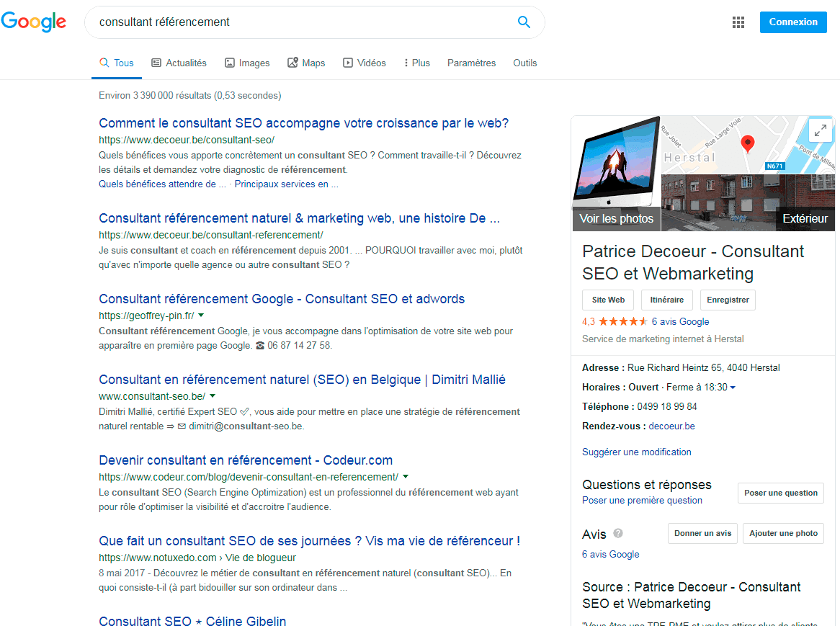Expand opening hours dropdown arrow
840x626 pixels.
[733, 387]
